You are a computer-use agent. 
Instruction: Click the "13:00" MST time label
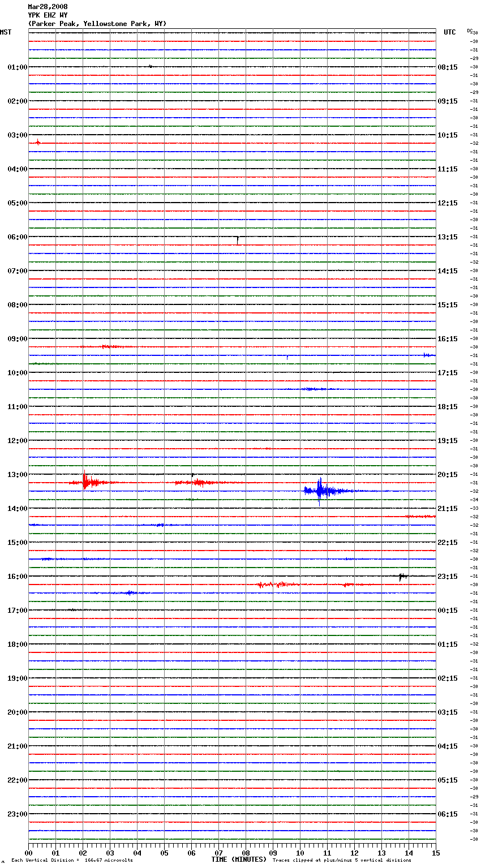coord(18,475)
